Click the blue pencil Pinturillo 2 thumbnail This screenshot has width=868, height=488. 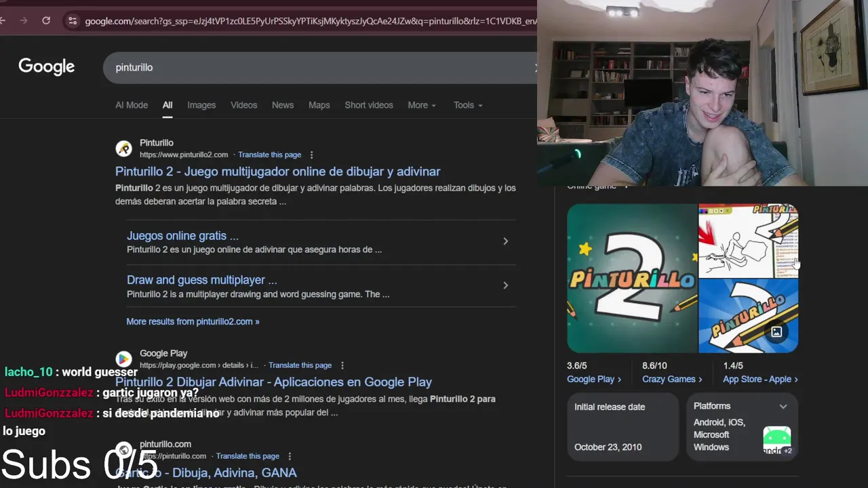click(x=749, y=317)
